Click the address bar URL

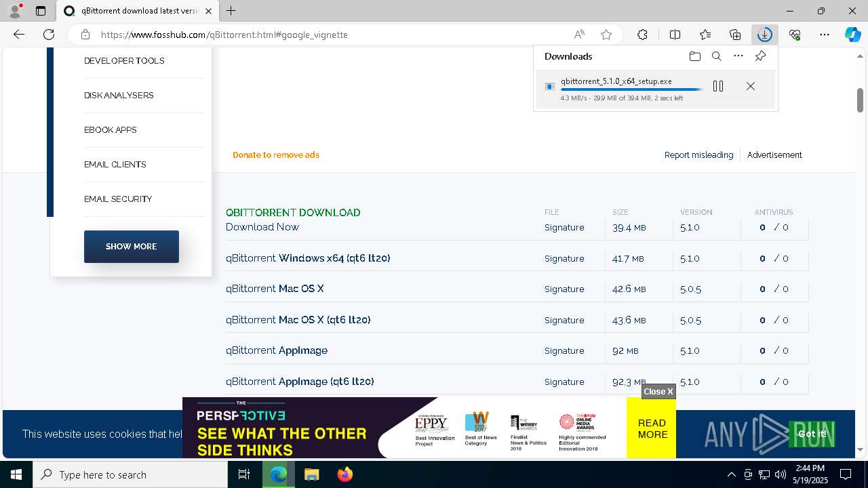[x=224, y=35]
